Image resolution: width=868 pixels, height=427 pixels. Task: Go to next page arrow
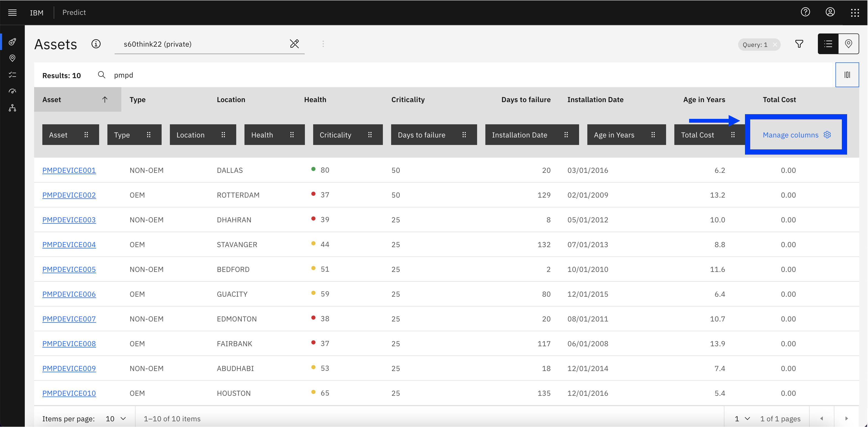[847, 418]
